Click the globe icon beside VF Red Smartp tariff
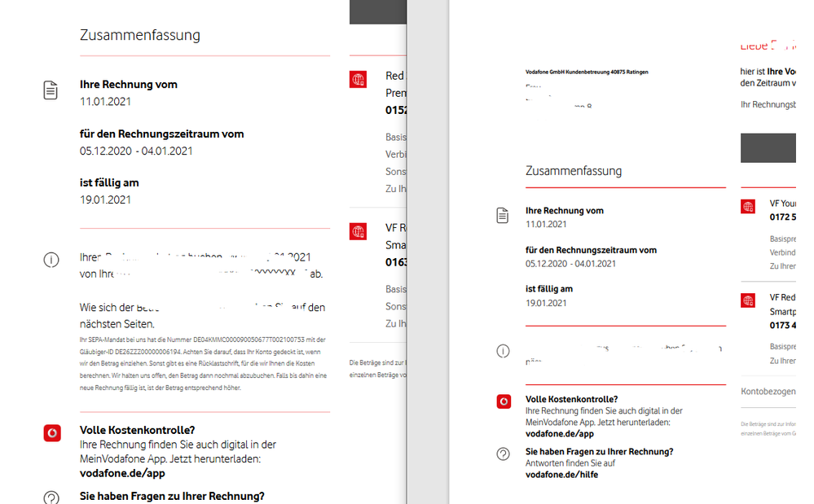This screenshot has height=504, width=814. (748, 300)
